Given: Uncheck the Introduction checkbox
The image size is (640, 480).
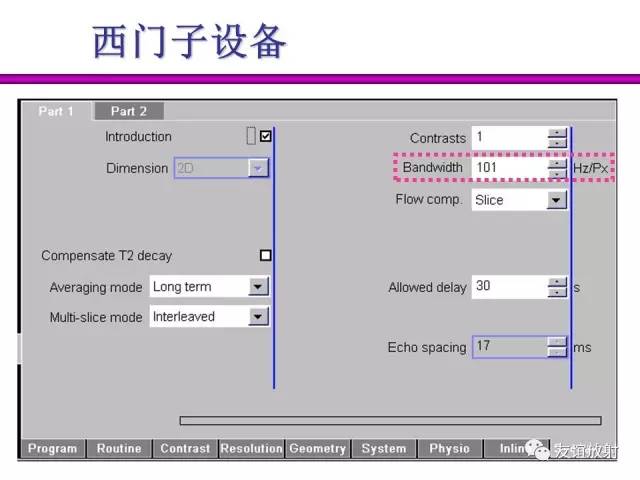Looking at the screenshot, I should (x=265, y=136).
